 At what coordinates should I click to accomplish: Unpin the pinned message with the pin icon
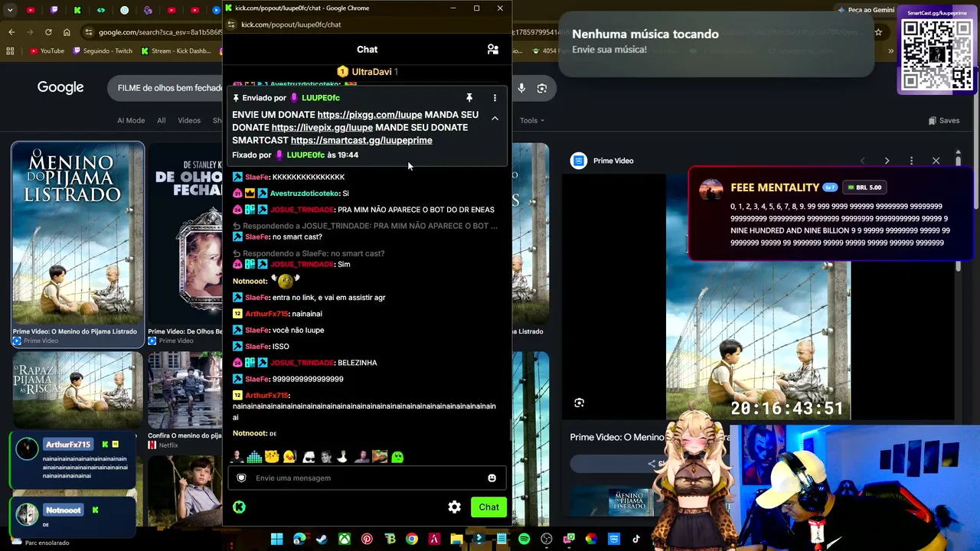pyautogui.click(x=469, y=98)
